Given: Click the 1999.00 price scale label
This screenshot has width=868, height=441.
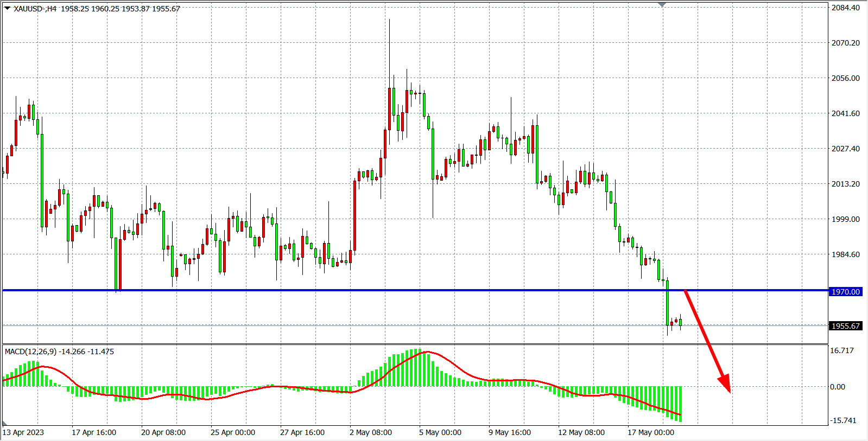Looking at the screenshot, I should point(846,219).
